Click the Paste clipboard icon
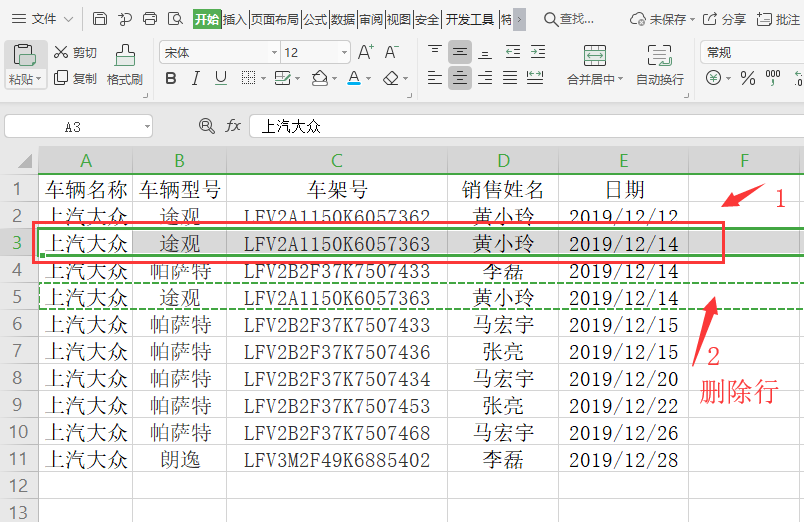 [x=24, y=55]
